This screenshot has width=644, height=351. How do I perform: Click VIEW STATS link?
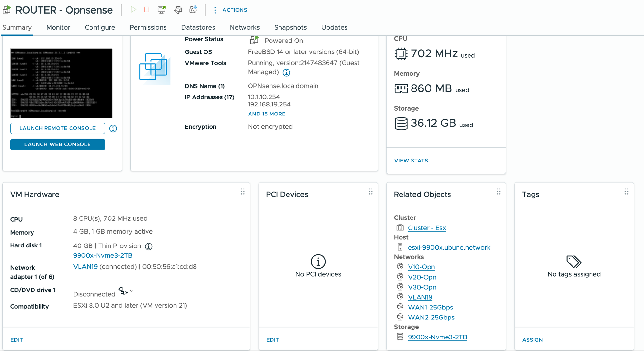click(411, 161)
